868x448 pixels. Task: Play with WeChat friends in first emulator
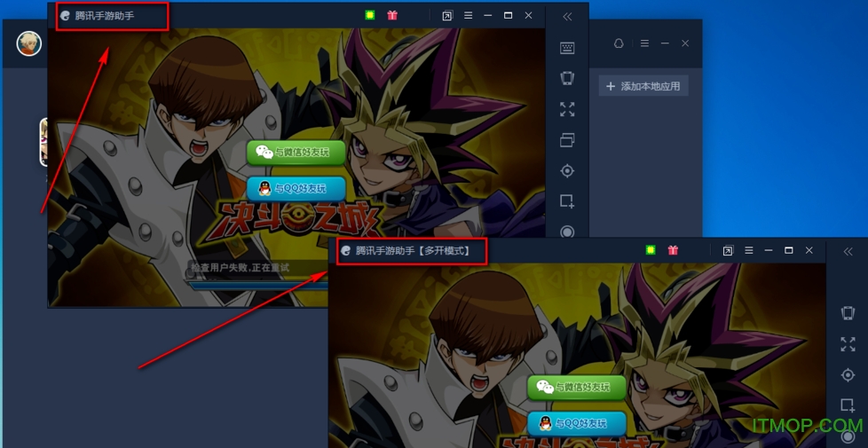coord(296,153)
